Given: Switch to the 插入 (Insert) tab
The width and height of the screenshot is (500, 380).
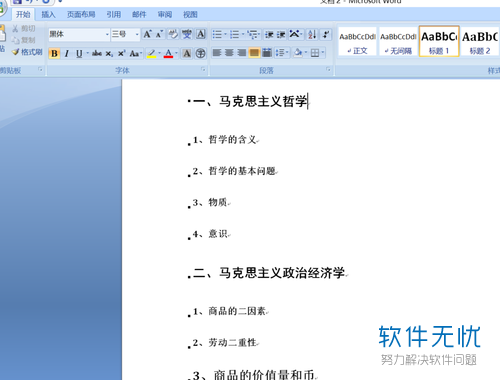Looking at the screenshot, I should 48,14.
